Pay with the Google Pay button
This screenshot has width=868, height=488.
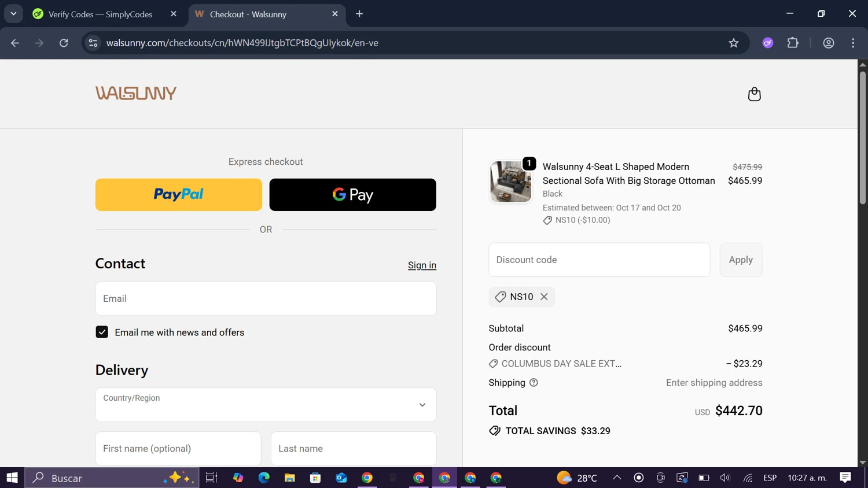353,195
